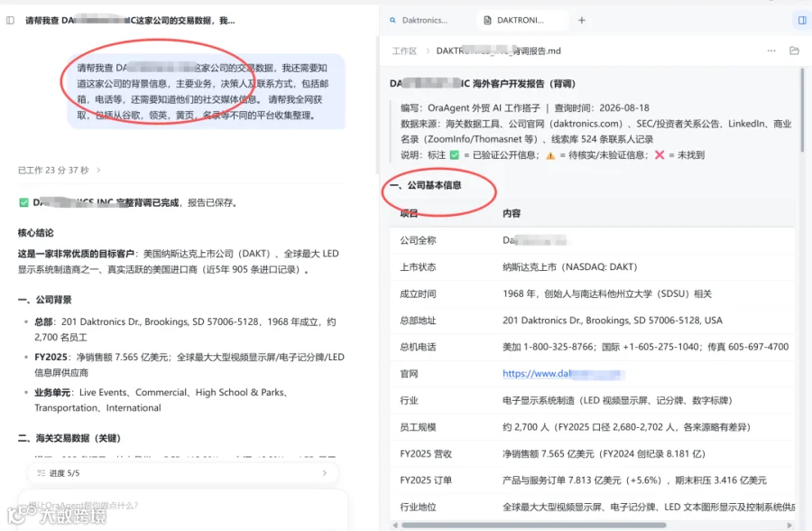Toggle the left sidebar panel icon
The image size is (812, 531).
[10, 20]
